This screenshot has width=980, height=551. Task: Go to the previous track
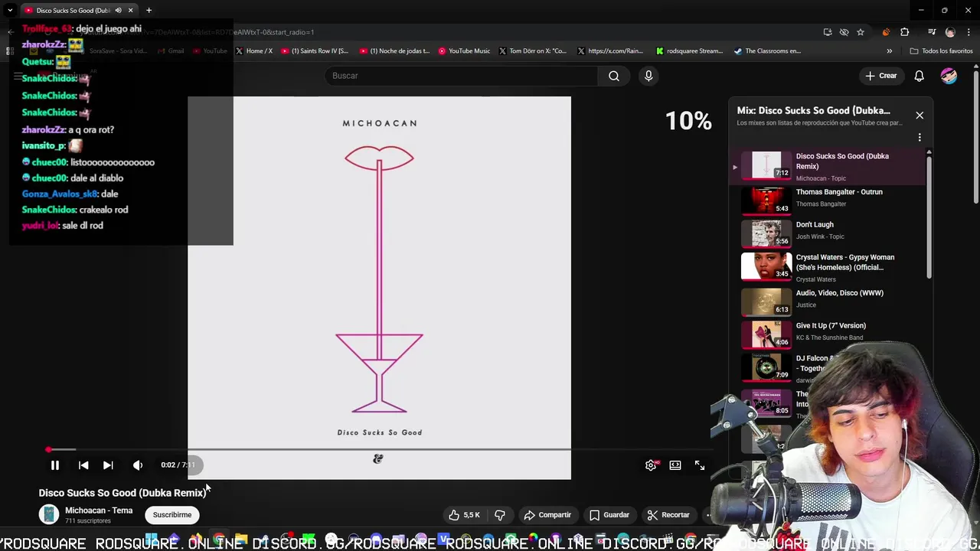coord(83,465)
